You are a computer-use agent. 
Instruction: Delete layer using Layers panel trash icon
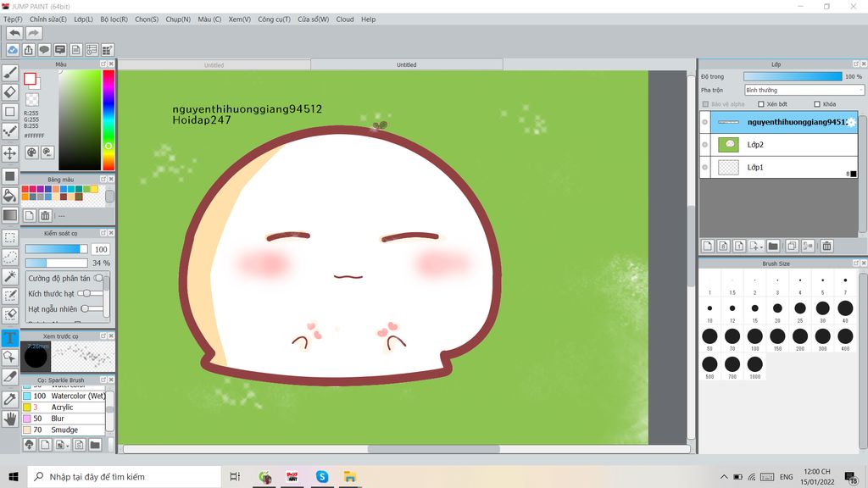coord(827,247)
